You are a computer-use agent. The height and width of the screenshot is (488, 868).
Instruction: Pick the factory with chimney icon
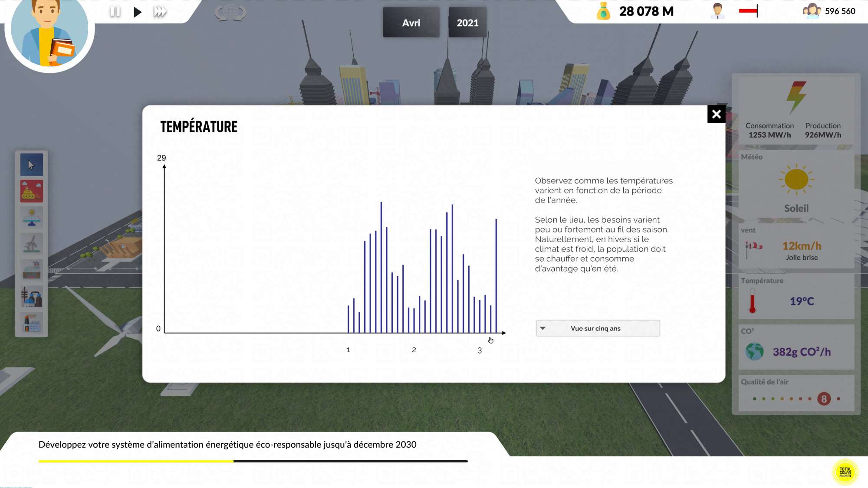(31, 323)
